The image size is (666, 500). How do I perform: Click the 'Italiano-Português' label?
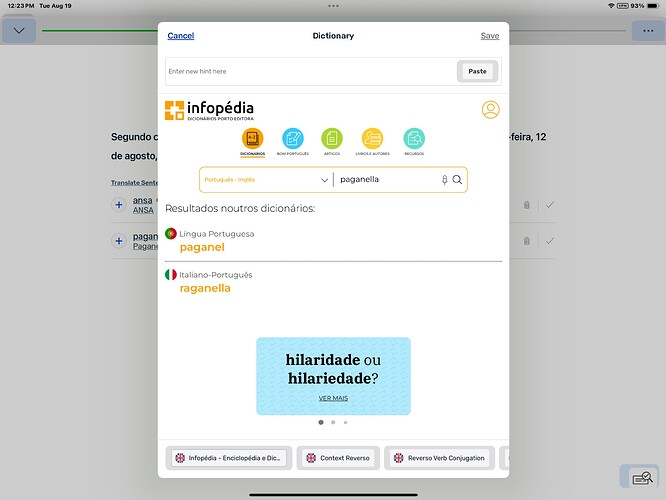216,275
